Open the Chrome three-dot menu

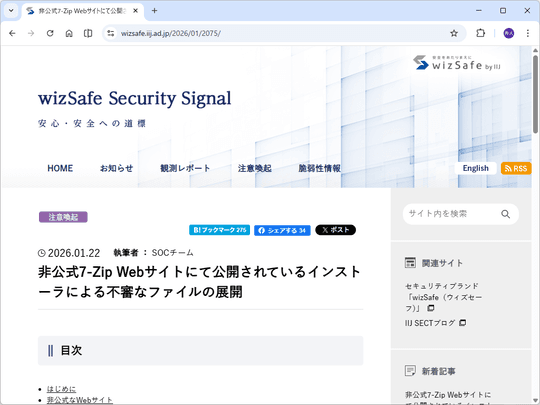pos(528,33)
